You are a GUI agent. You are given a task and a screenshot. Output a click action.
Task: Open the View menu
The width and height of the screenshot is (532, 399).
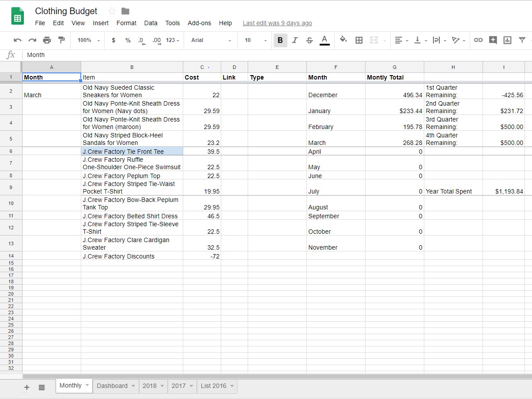(x=78, y=23)
